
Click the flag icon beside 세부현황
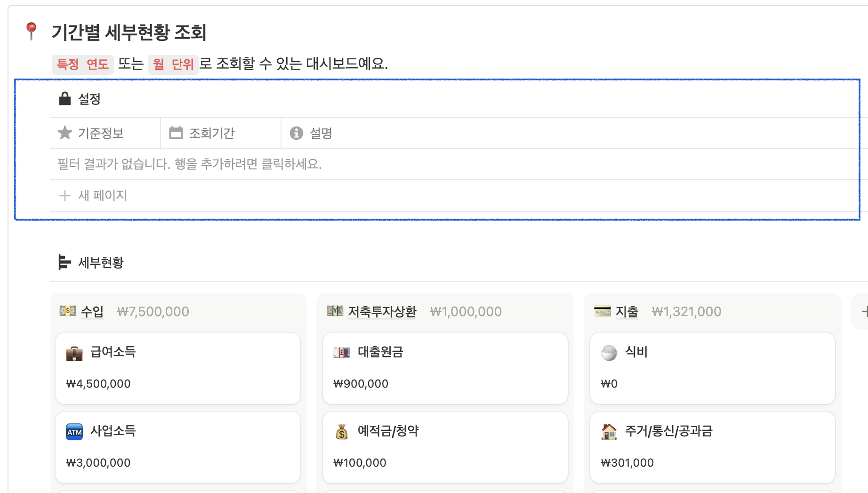pos(64,262)
